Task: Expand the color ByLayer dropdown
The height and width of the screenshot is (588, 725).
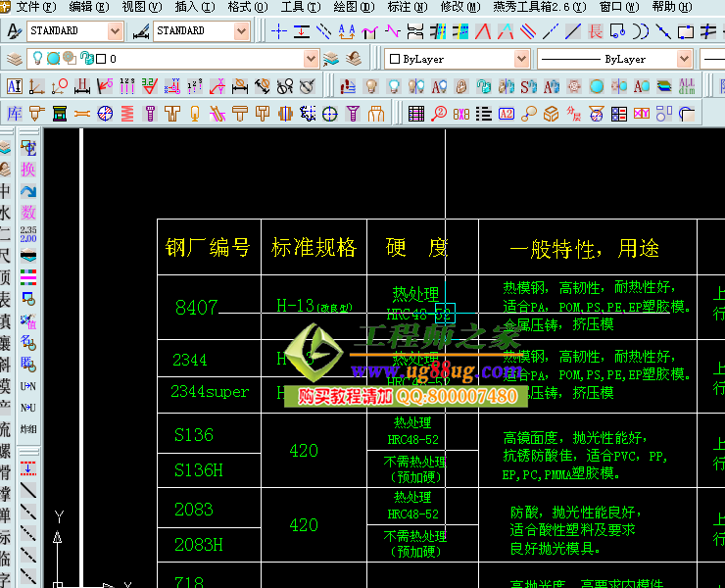Action: pos(521,59)
